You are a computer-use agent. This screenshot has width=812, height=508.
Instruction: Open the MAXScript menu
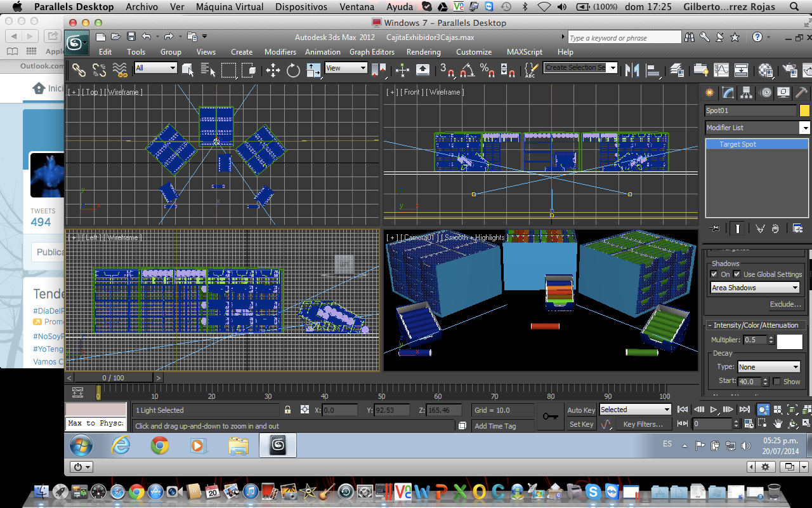[x=525, y=52]
